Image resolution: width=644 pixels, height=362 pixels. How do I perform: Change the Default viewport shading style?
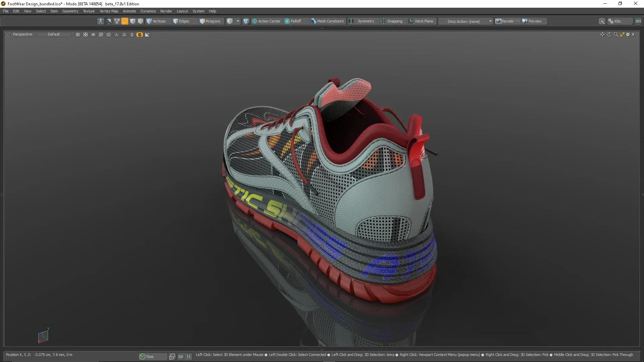[54, 35]
